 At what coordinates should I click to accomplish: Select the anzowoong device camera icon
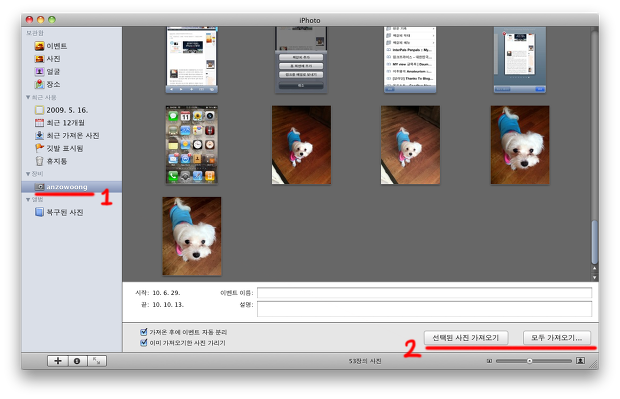(40, 187)
